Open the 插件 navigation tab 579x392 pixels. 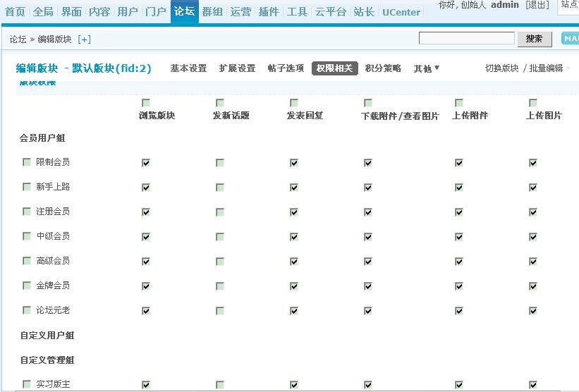tap(269, 12)
